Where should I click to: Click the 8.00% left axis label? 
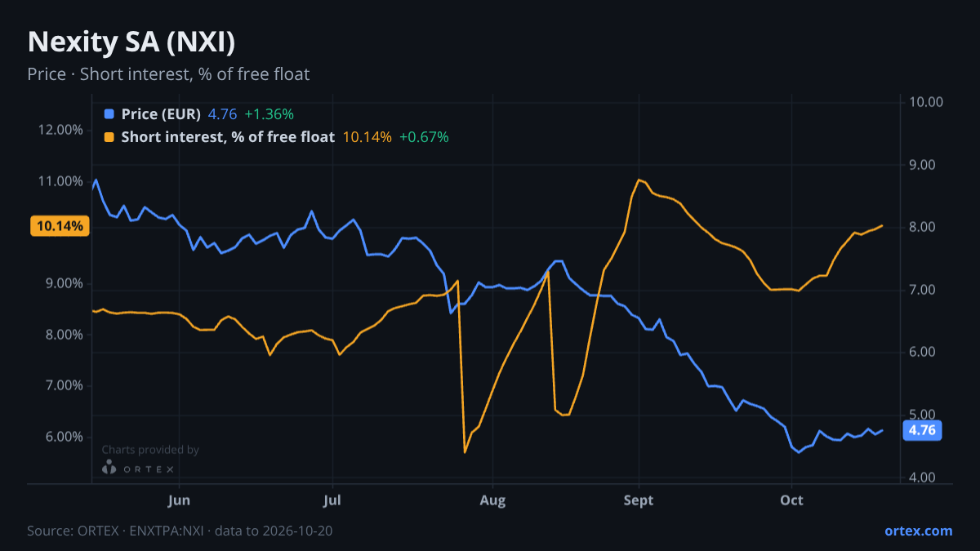(64, 335)
